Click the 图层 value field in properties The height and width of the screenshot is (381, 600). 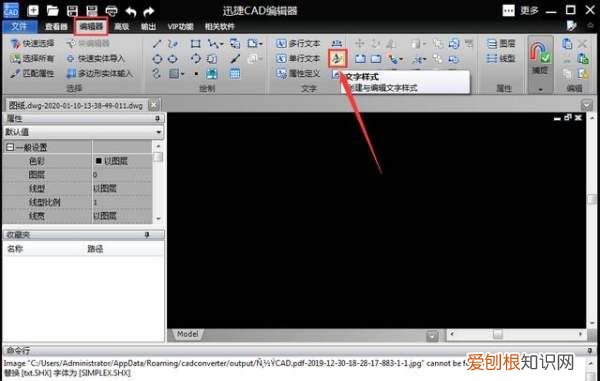[122, 175]
